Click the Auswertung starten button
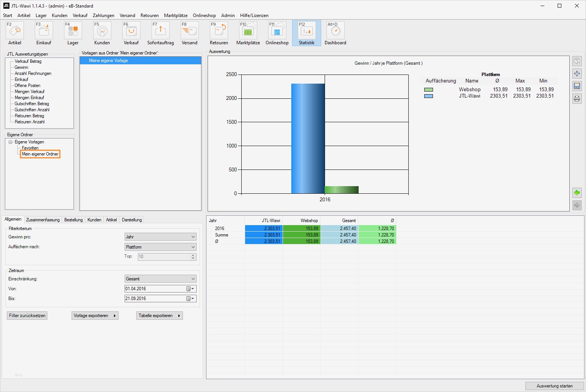Image resolution: width=586 pixels, height=392 pixels. tap(555, 386)
